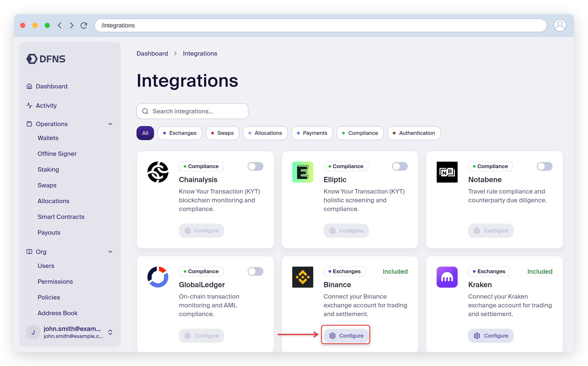Click the Kraken logo

[x=447, y=277]
